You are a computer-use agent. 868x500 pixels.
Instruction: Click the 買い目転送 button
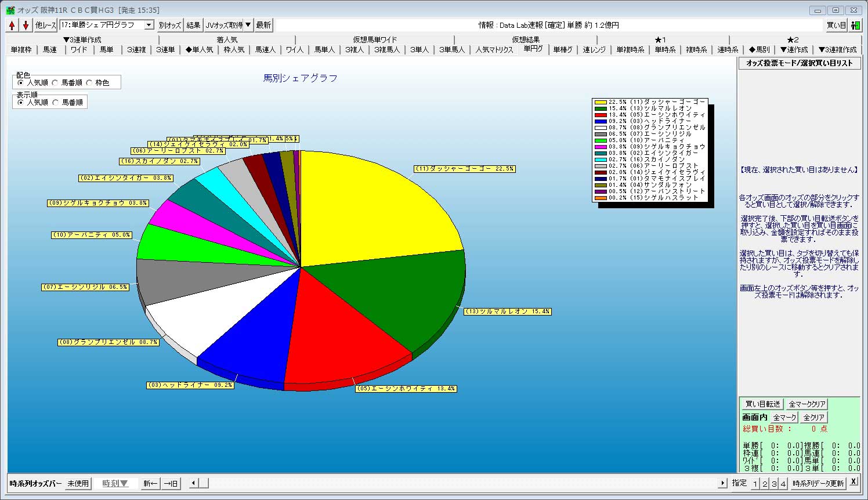(762, 404)
